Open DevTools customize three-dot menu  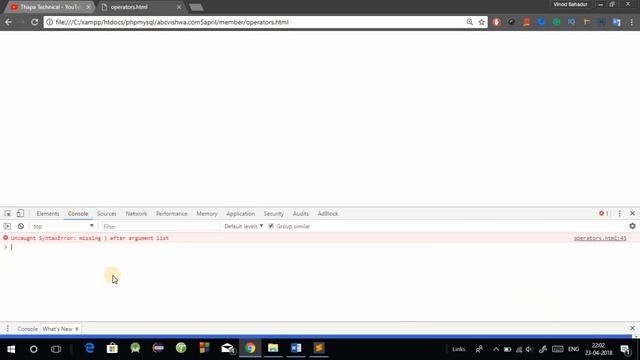(x=620, y=213)
